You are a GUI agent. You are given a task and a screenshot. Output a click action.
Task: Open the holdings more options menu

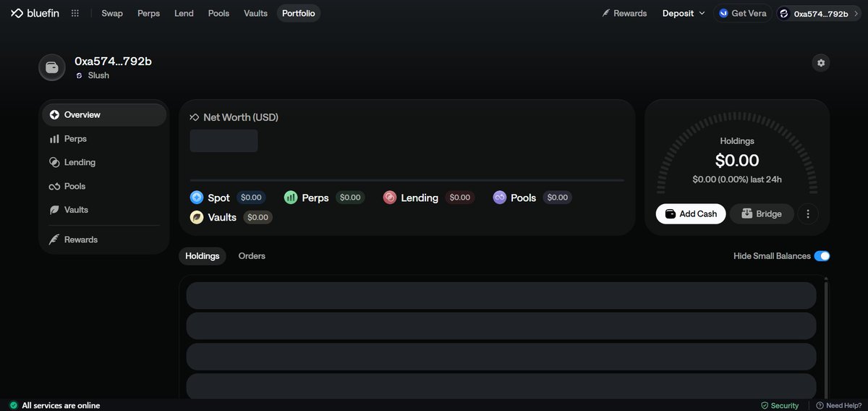[x=808, y=214]
